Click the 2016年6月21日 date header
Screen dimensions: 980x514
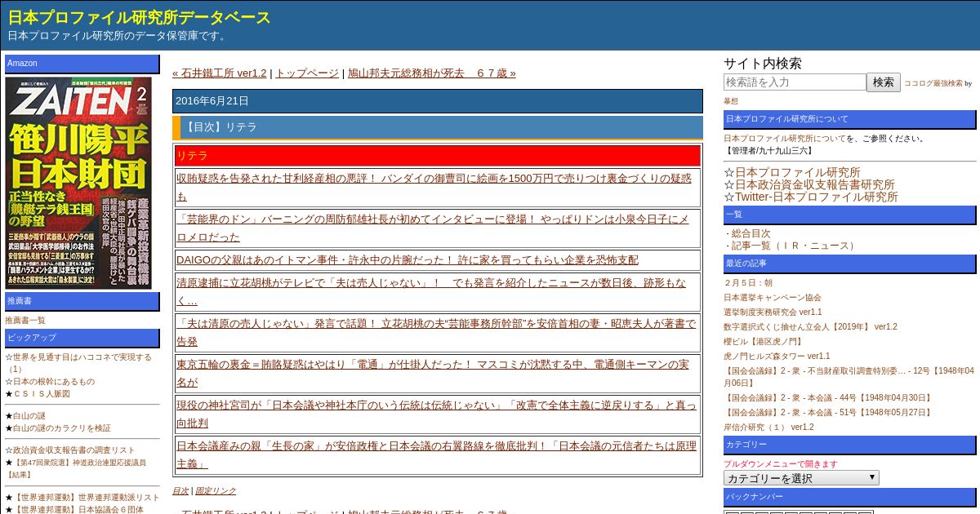pos(438,101)
